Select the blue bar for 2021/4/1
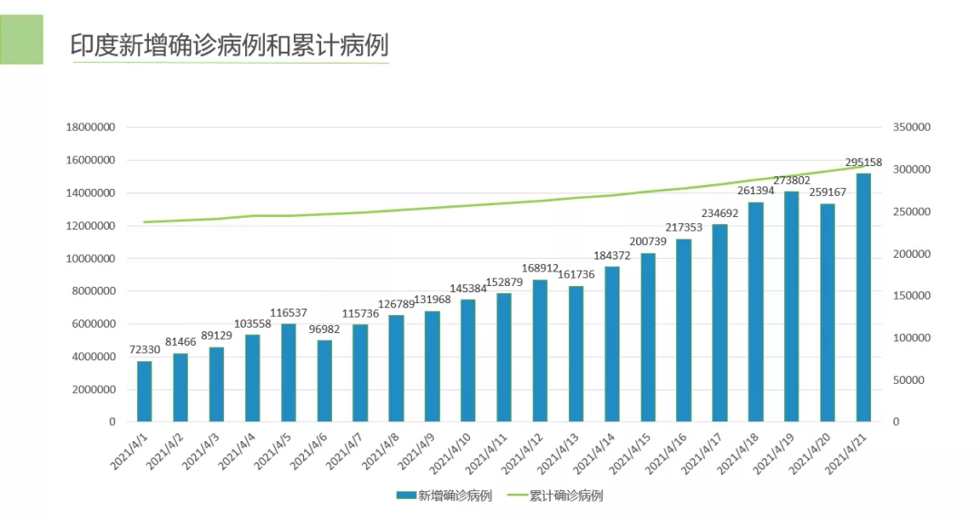The image size is (980, 521). 144,391
